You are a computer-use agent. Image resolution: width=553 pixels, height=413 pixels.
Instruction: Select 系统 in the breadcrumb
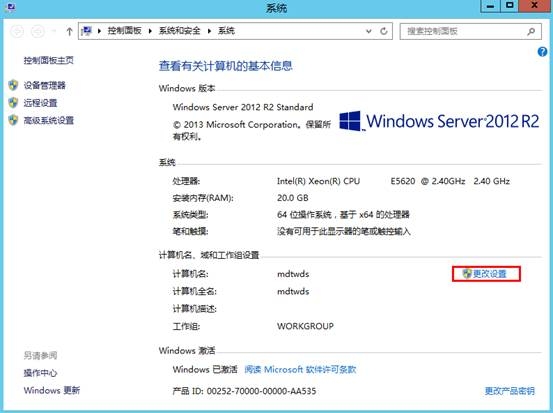226,31
